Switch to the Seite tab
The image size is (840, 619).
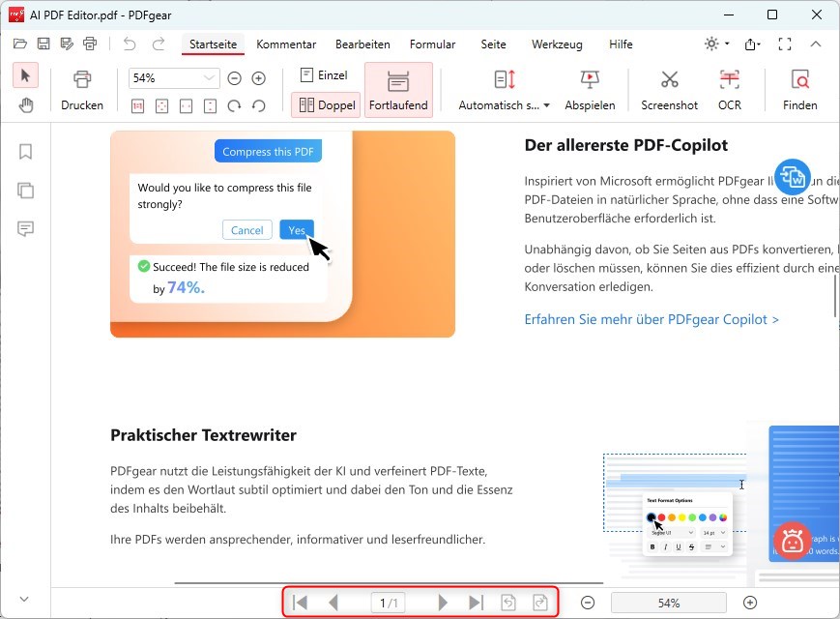point(493,44)
